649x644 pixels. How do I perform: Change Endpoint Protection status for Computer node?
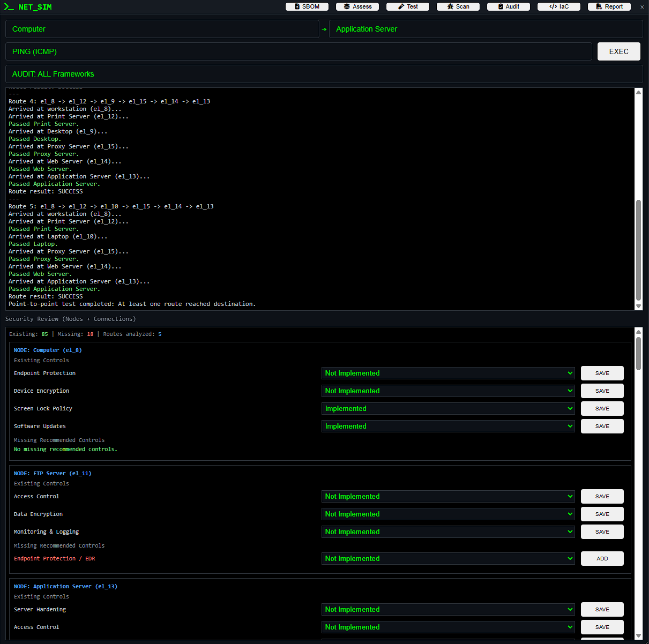[448, 373]
